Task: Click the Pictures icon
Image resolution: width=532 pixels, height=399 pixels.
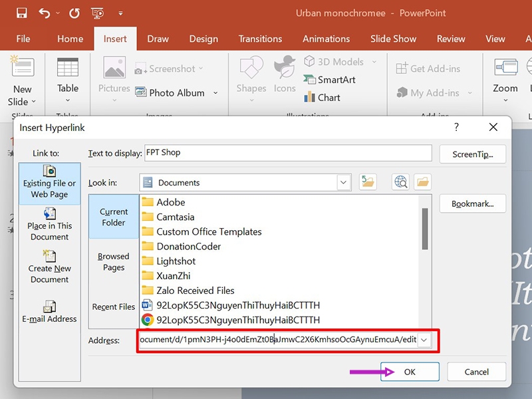Action: pos(114,68)
